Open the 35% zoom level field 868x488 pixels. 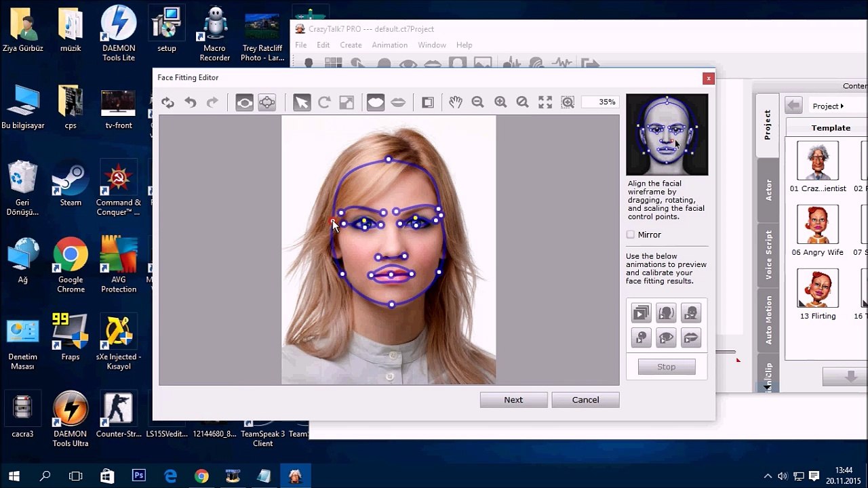point(599,102)
